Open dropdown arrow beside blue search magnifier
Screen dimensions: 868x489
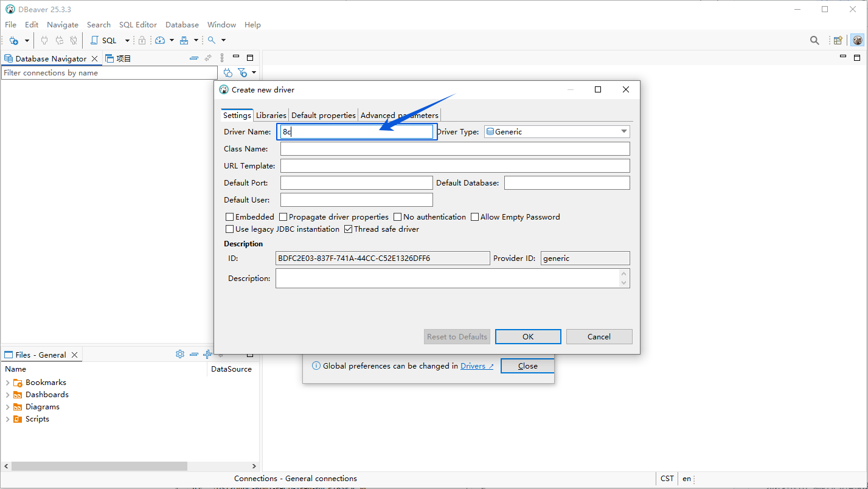click(x=223, y=41)
